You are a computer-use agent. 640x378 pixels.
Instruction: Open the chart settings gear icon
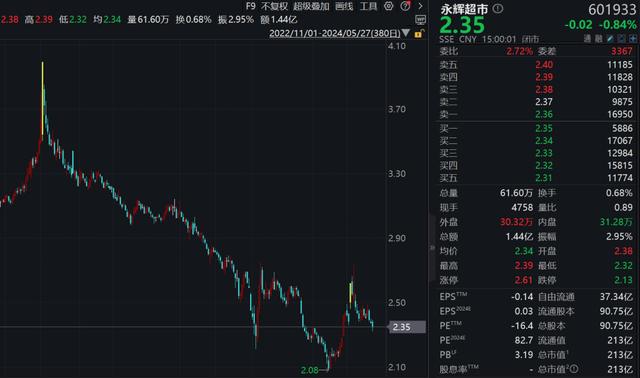click(x=389, y=6)
